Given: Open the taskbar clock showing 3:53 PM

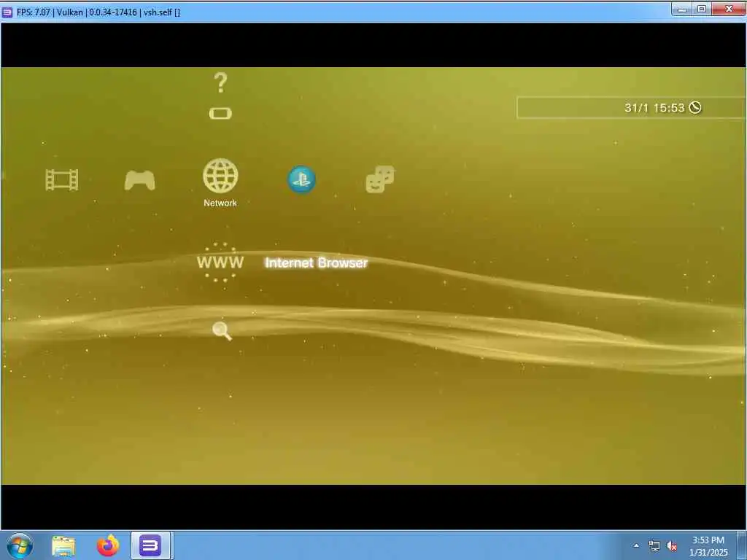Looking at the screenshot, I should tap(708, 546).
